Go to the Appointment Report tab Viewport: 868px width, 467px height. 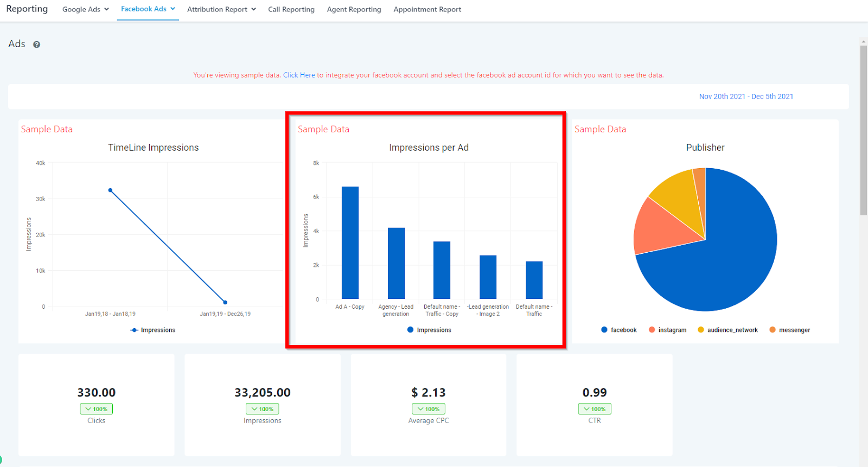point(427,9)
